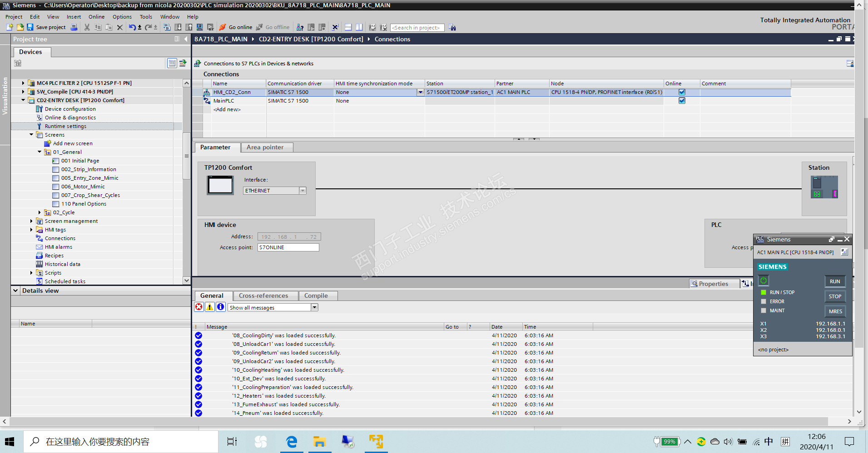868x453 pixels.
Task: Open HMI time synchronization mode dropdown
Action: point(420,92)
